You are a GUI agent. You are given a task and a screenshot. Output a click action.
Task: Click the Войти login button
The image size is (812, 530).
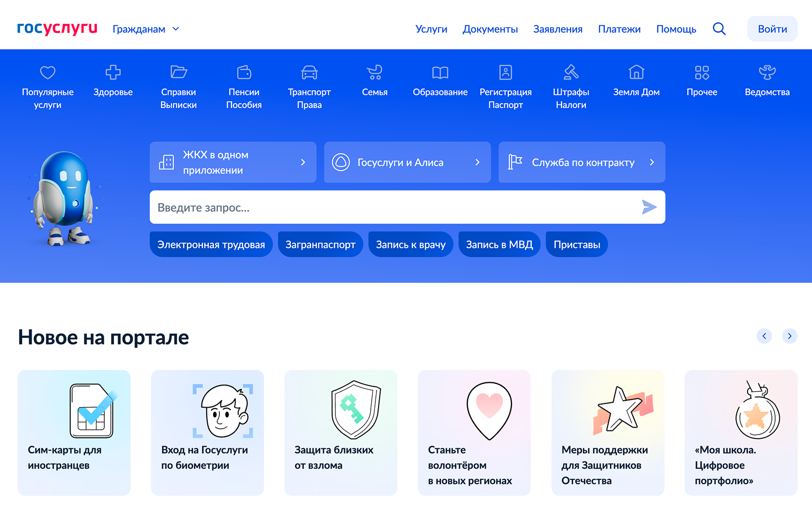point(772,29)
